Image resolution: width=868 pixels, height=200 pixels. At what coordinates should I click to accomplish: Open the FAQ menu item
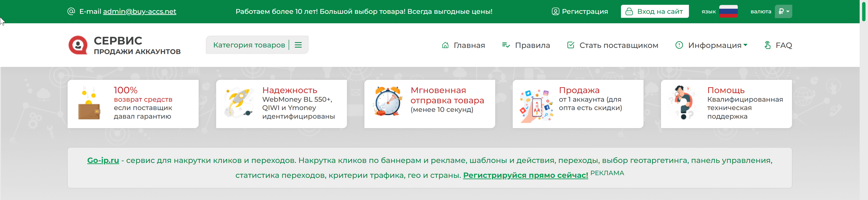tap(778, 45)
